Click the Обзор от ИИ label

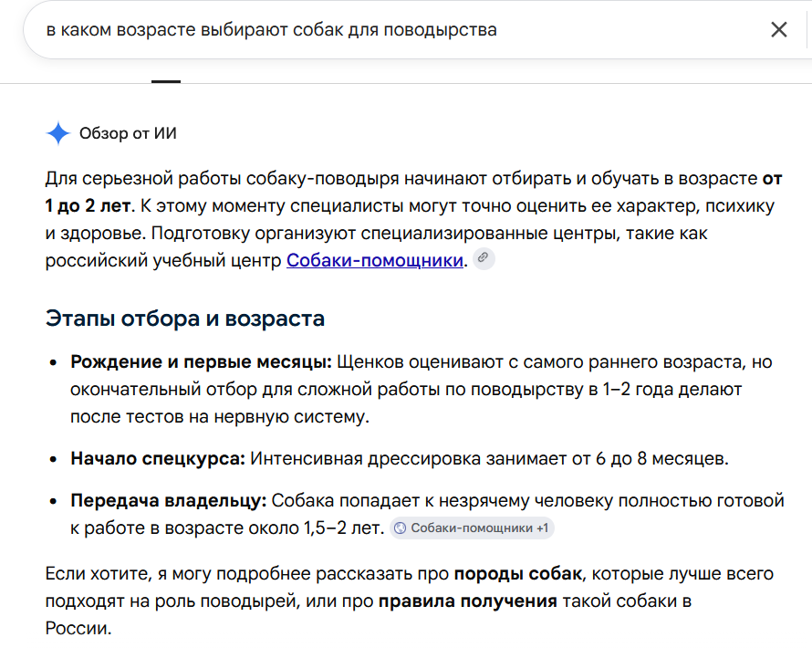tap(128, 133)
